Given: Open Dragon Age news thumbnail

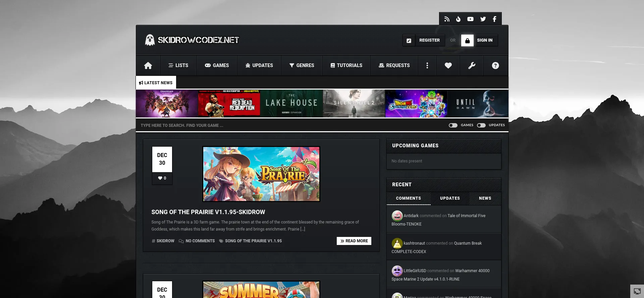Looking at the screenshot, I should point(167,103).
